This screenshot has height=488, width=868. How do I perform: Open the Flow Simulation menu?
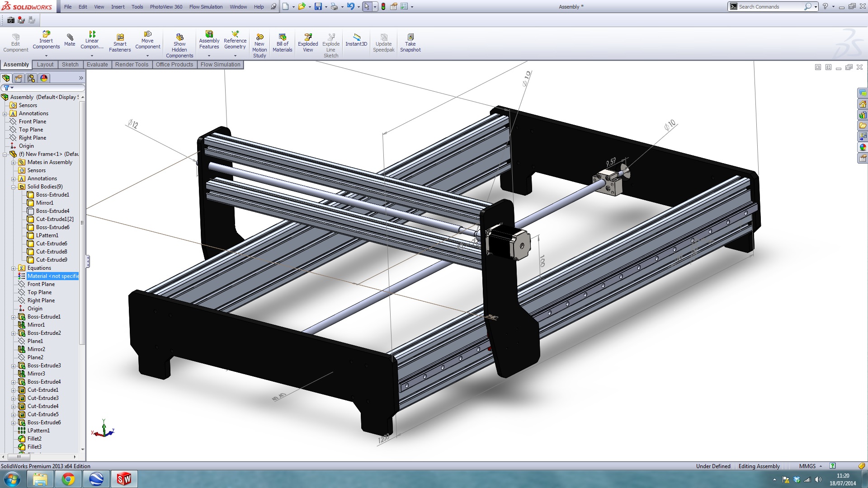[x=206, y=7]
